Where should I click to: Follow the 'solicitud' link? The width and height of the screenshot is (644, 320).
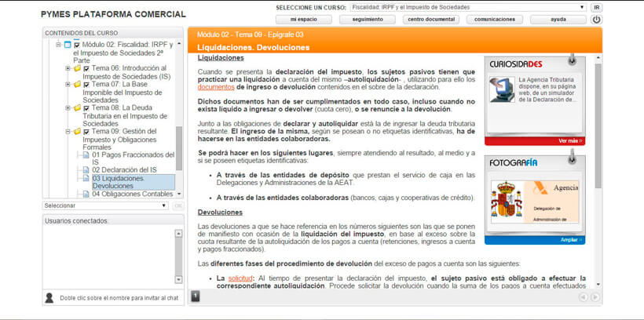[x=240, y=278]
